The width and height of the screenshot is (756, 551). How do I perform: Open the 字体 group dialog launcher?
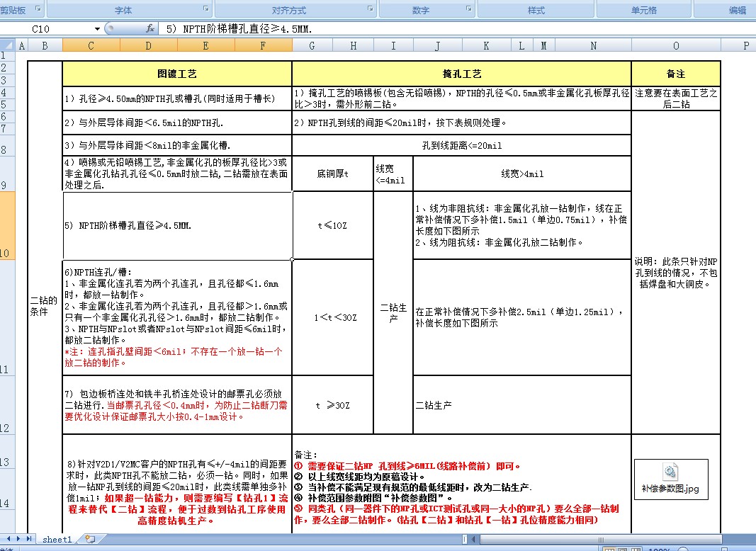click(x=206, y=8)
